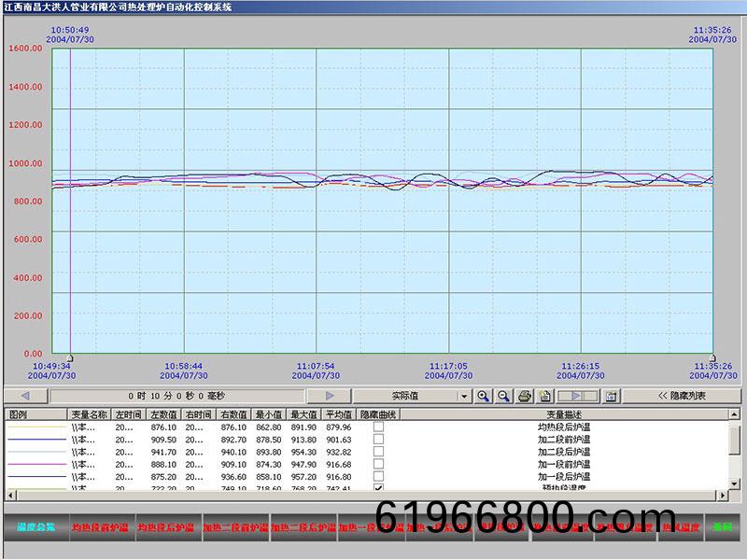Click the save/settings icon next to the slider
747x560 pixels.
pyautogui.click(x=612, y=396)
